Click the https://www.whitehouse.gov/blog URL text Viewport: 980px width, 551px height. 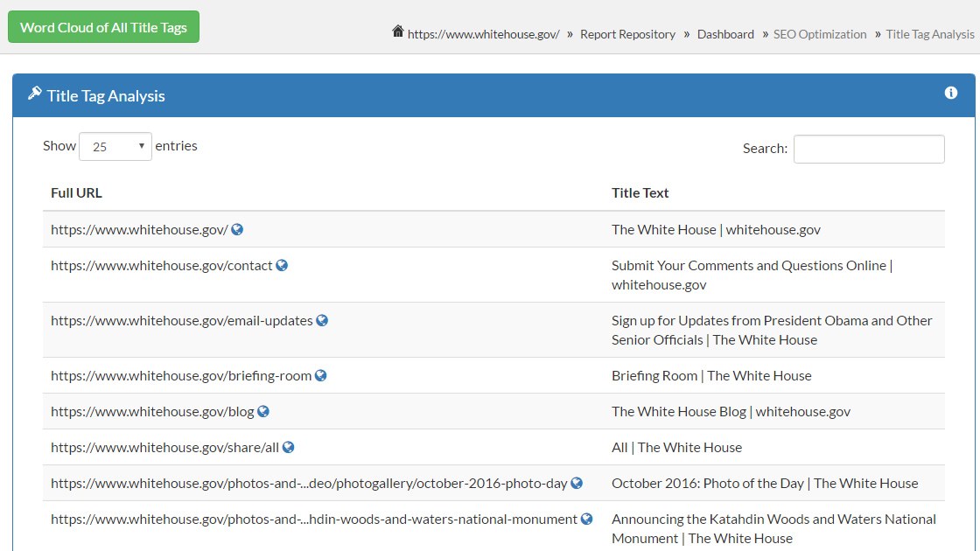(152, 412)
